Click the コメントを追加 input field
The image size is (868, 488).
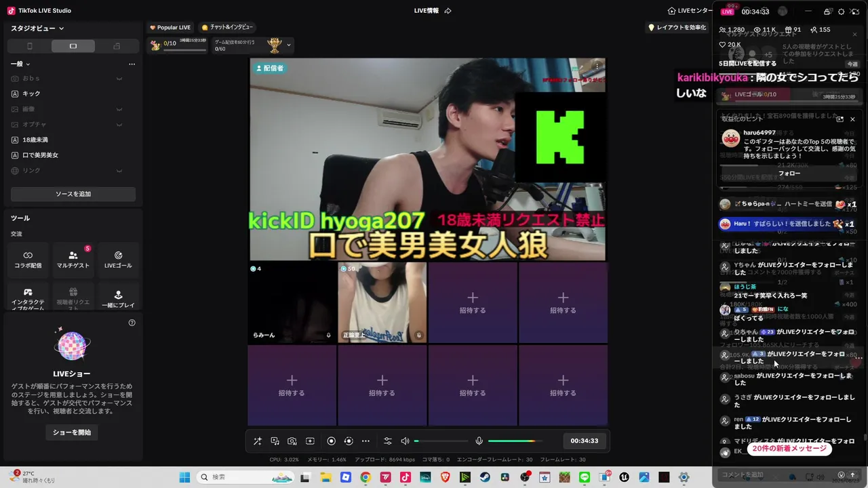(776, 474)
